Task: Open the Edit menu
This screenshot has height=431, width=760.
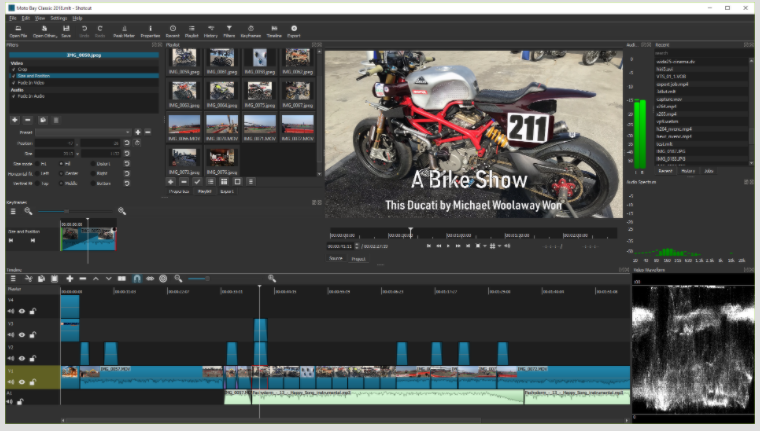Action: click(x=26, y=18)
